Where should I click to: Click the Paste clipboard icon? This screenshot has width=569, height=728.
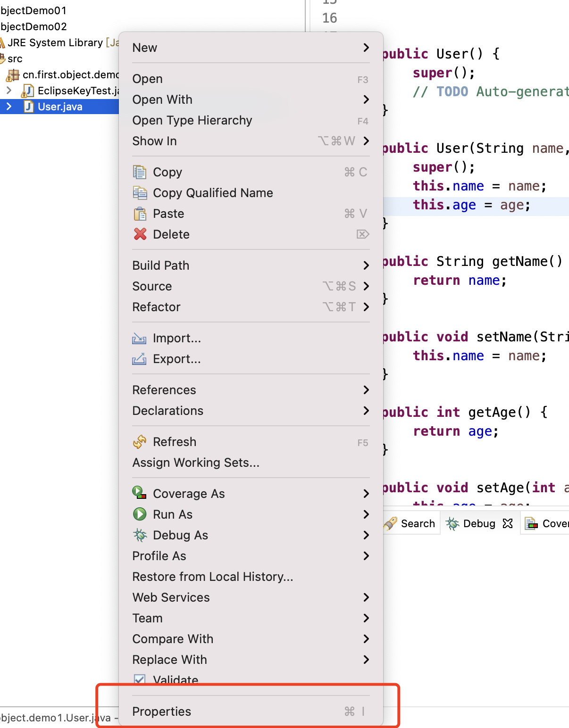click(x=140, y=214)
